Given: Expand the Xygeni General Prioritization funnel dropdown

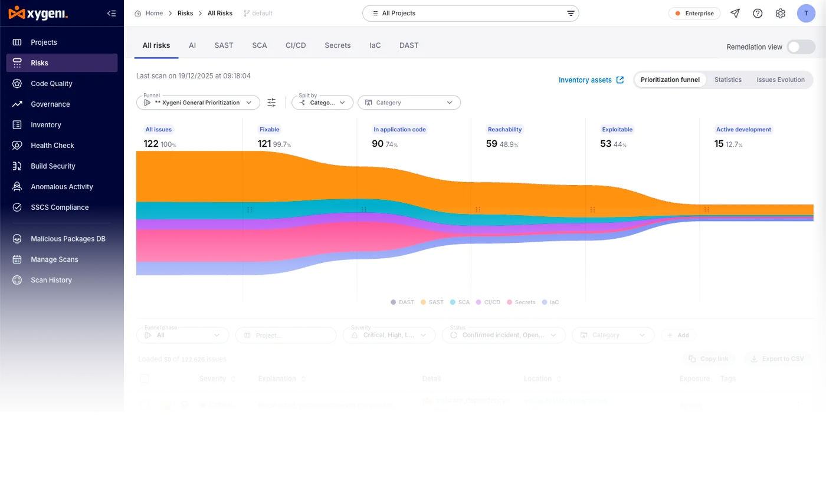Looking at the screenshot, I should pyautogui.click(x=198, y=103).
